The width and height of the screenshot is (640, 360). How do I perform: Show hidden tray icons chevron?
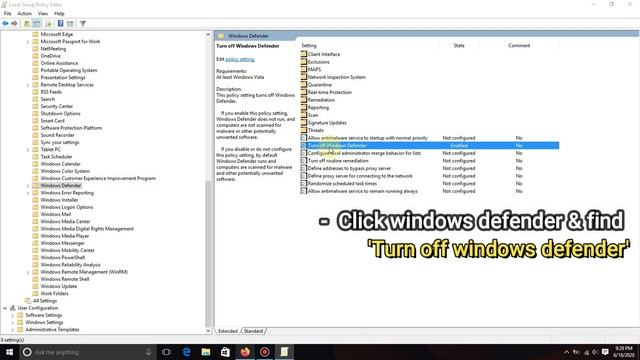click(567, 352)
